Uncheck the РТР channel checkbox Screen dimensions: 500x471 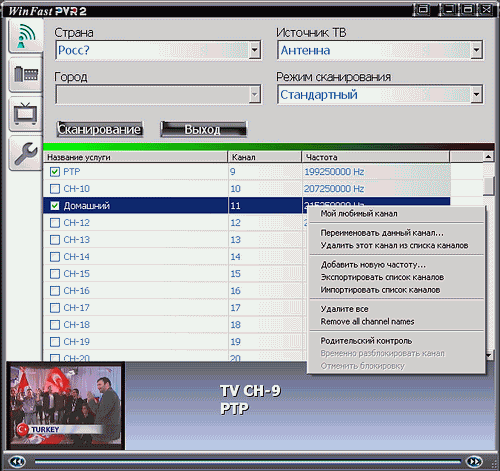click(55, 172)
